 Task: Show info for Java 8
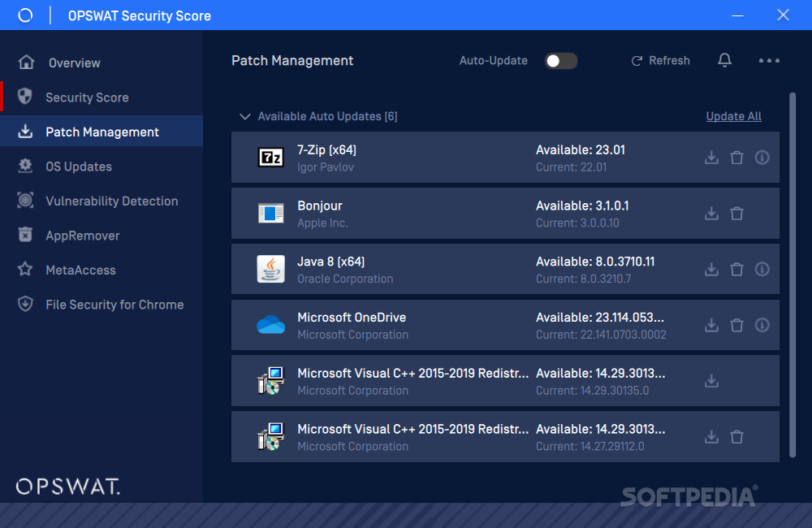click(x=762, y=269)
